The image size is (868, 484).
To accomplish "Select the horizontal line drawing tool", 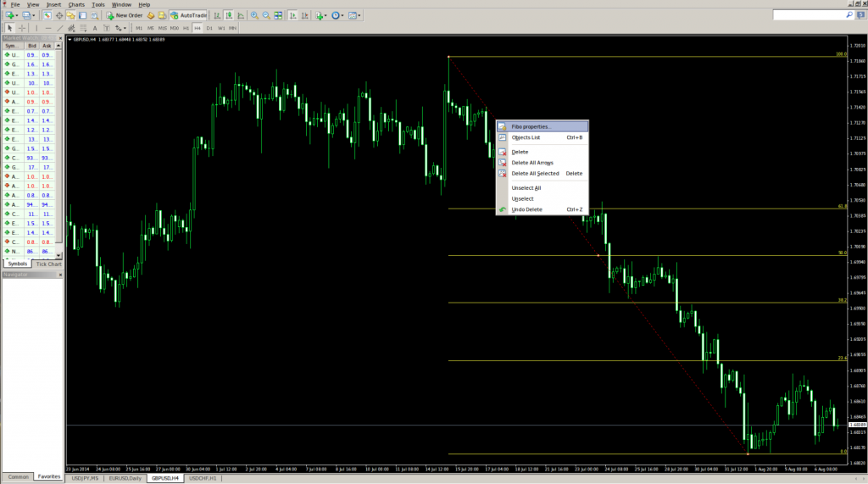I will (49, 28).
